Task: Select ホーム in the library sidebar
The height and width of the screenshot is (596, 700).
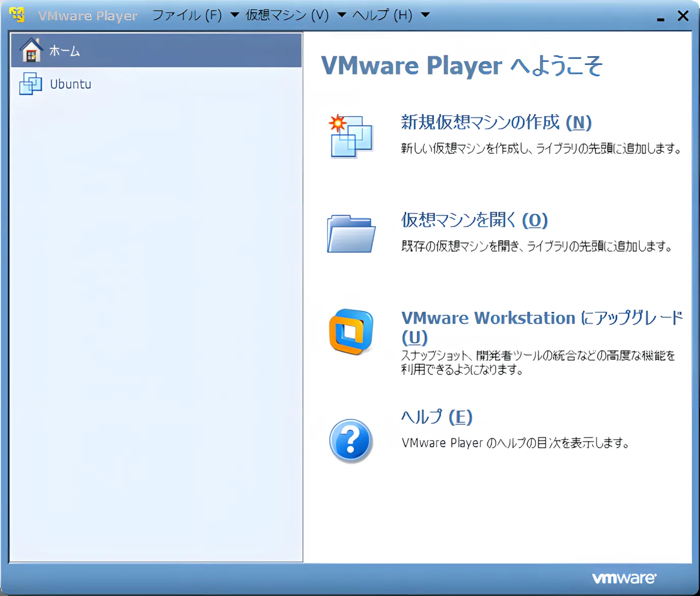Action: tap(64, 50)
